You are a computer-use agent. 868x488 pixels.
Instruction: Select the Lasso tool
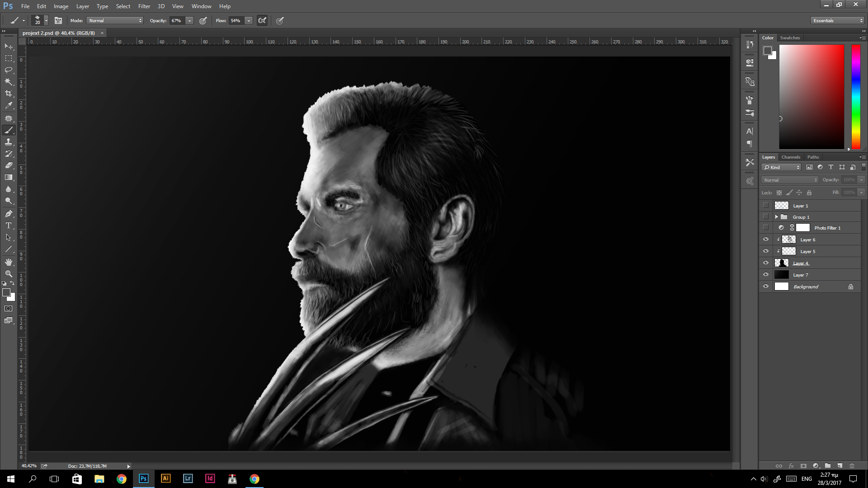(x=9, y=70)
